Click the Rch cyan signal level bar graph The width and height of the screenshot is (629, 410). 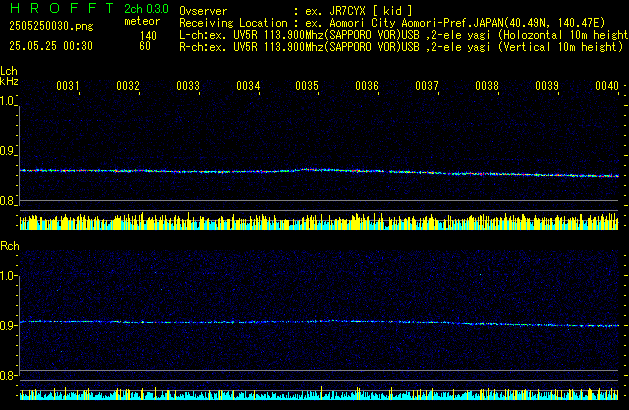(x=319, y=393)
